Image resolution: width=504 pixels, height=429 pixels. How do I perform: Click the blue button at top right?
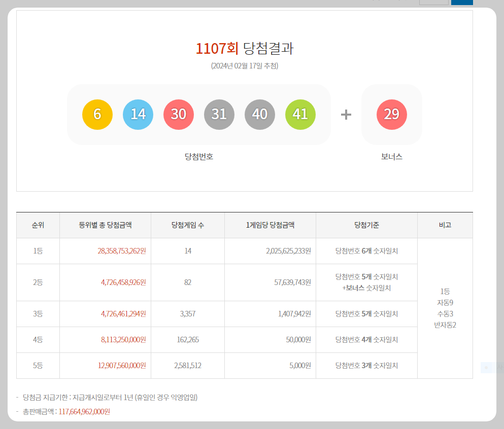click(462, 2)
